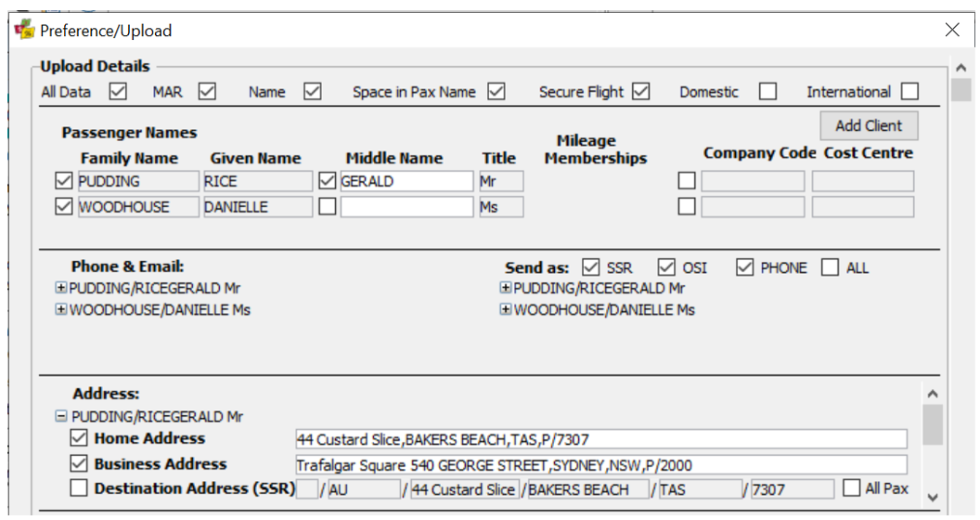Uncheck the Business Address checkbox
980x520 pixels.
pos(79,463)
